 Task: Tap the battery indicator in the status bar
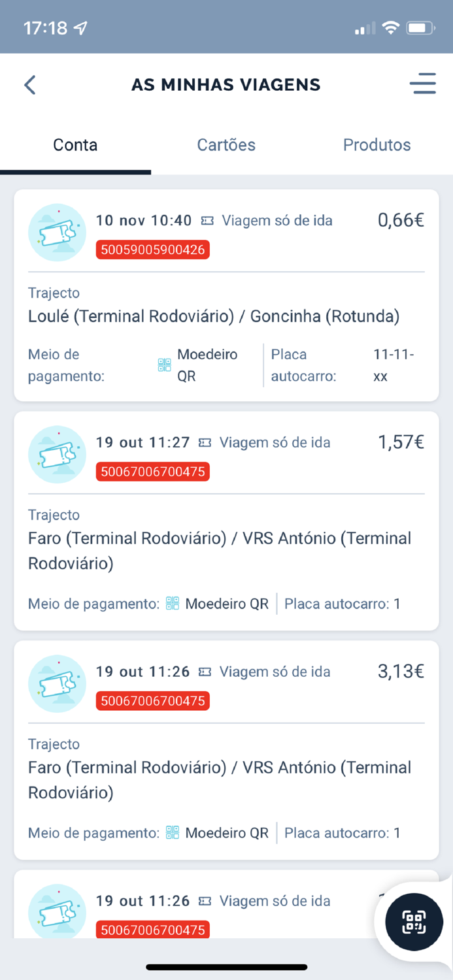tap(418, 27)
